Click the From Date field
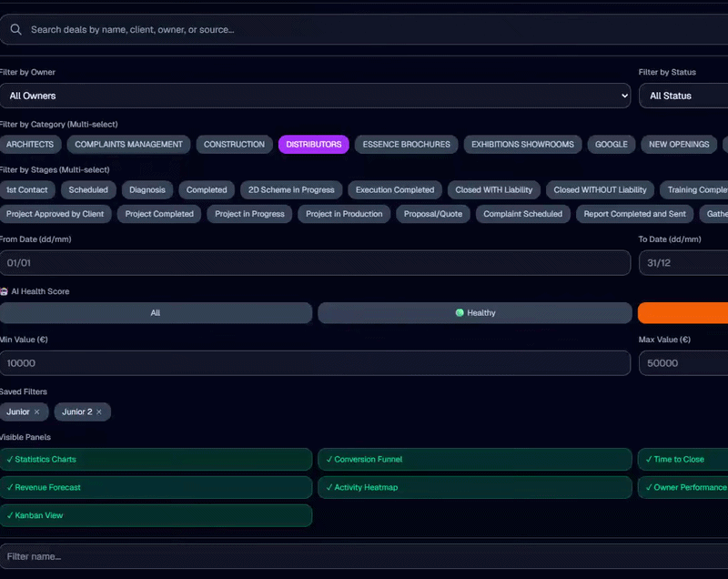 coord(315,263)
